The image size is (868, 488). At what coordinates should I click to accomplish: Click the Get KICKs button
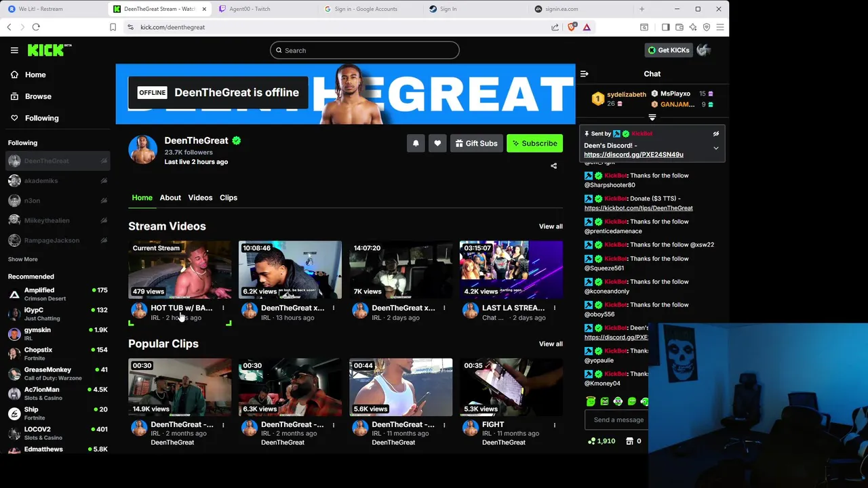coord(668,50)
